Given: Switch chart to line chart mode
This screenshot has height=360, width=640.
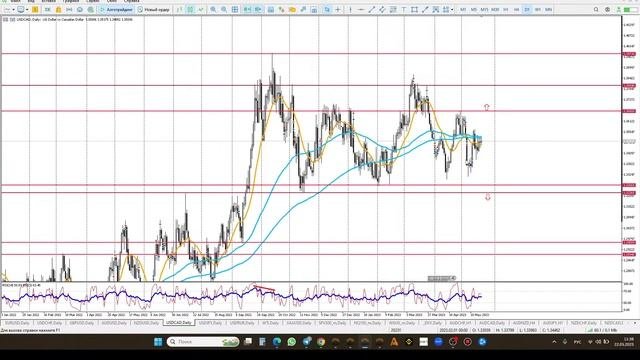Looking at the screenshot, I should (x=201, y=9).
